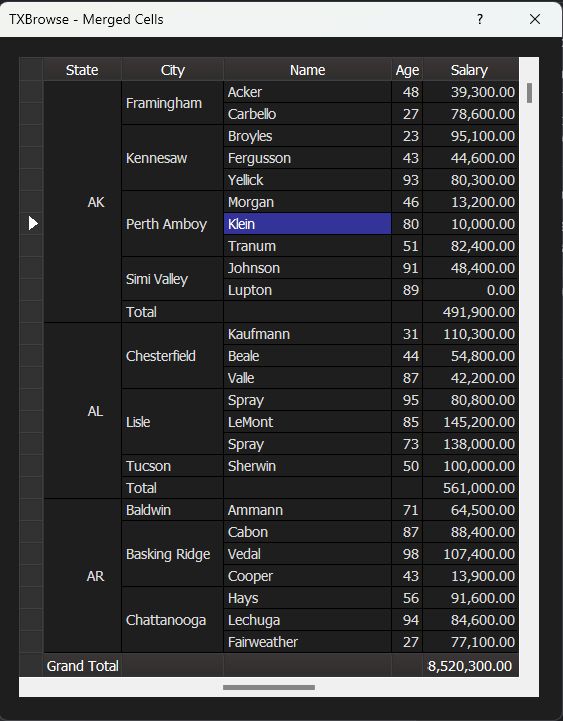Click Klein's salary cell 10,000.00
This screenshot has height=721, width=563.
[471, 224]
